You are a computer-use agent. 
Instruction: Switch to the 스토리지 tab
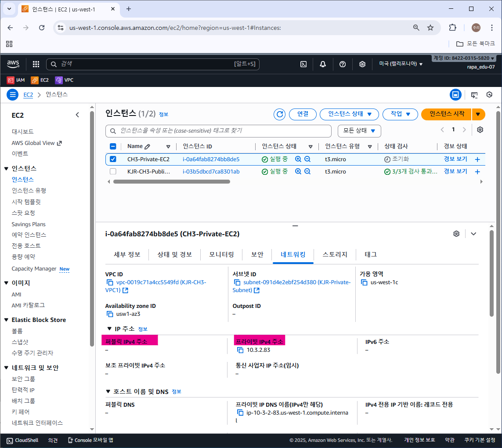[335, 255]
